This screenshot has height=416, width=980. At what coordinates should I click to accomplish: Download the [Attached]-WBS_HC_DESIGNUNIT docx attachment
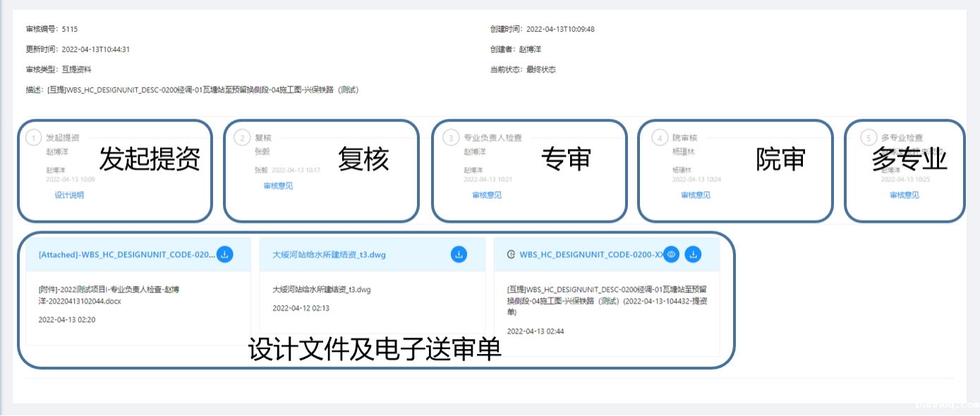point(224,255)
